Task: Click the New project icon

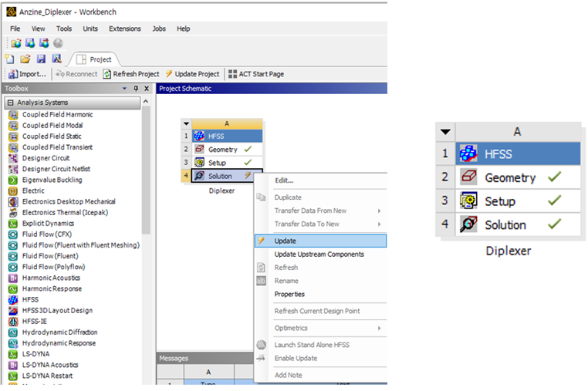Action: [x=10, y=59]
